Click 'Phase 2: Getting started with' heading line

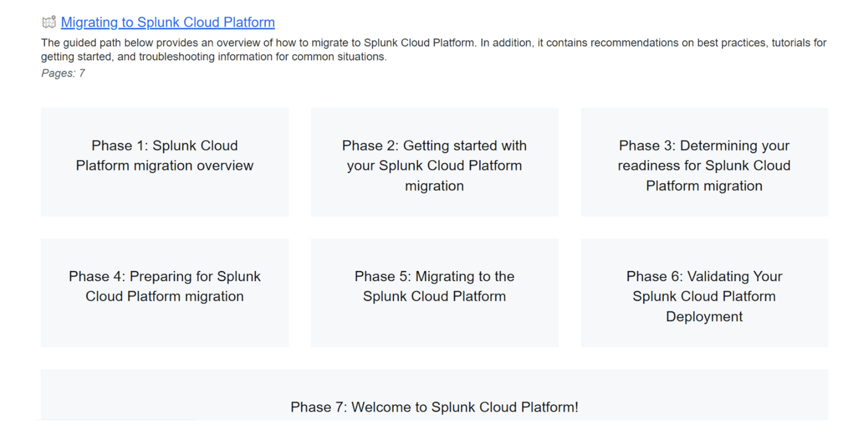[x=434, y=146]
